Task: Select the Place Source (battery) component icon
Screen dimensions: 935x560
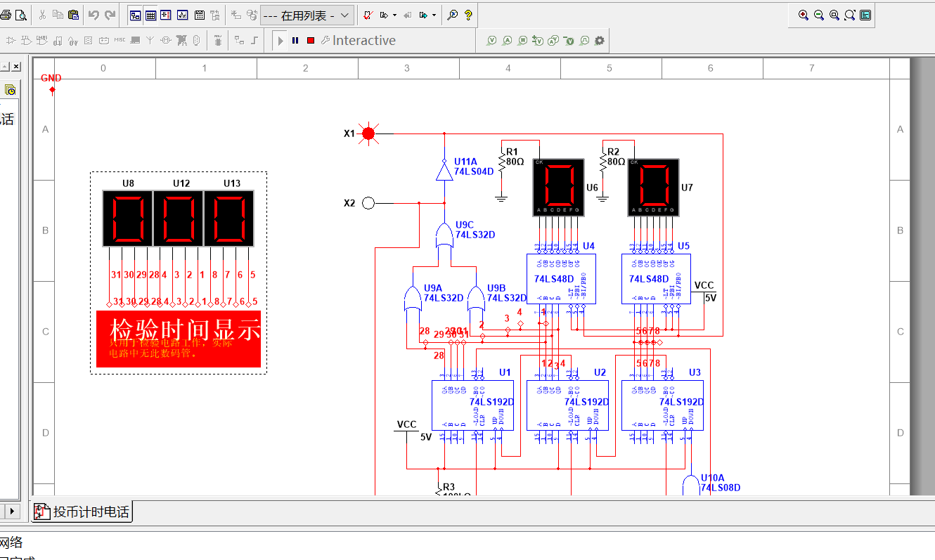Action: pyautogui.click(x=104, y=40)
